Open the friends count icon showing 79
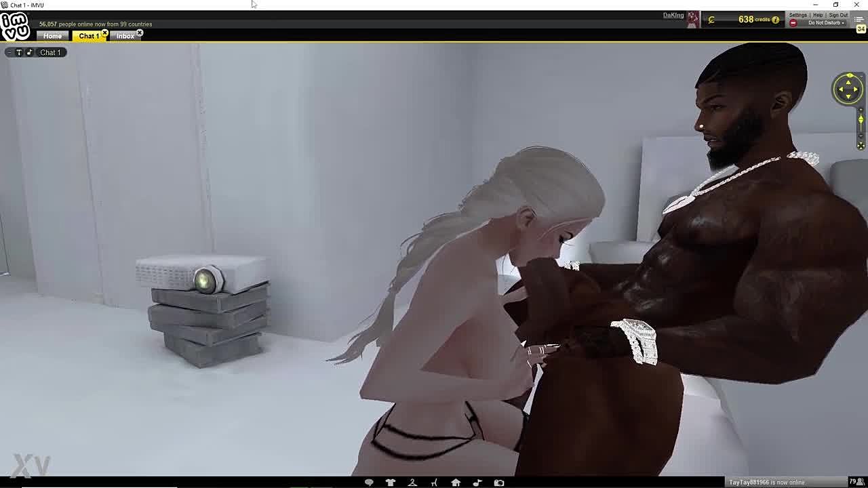Viewport: 868px width, 488px height. (x=856, y=482)
